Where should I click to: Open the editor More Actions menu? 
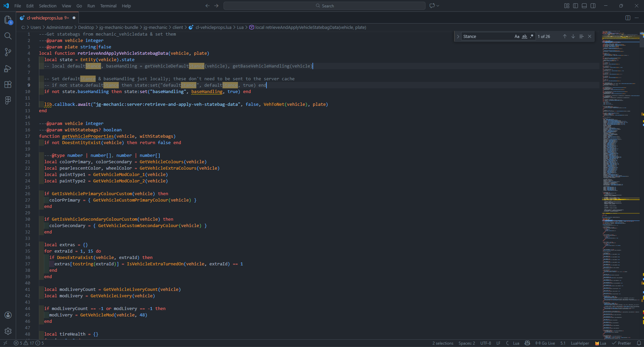click(x=636, y=18)
